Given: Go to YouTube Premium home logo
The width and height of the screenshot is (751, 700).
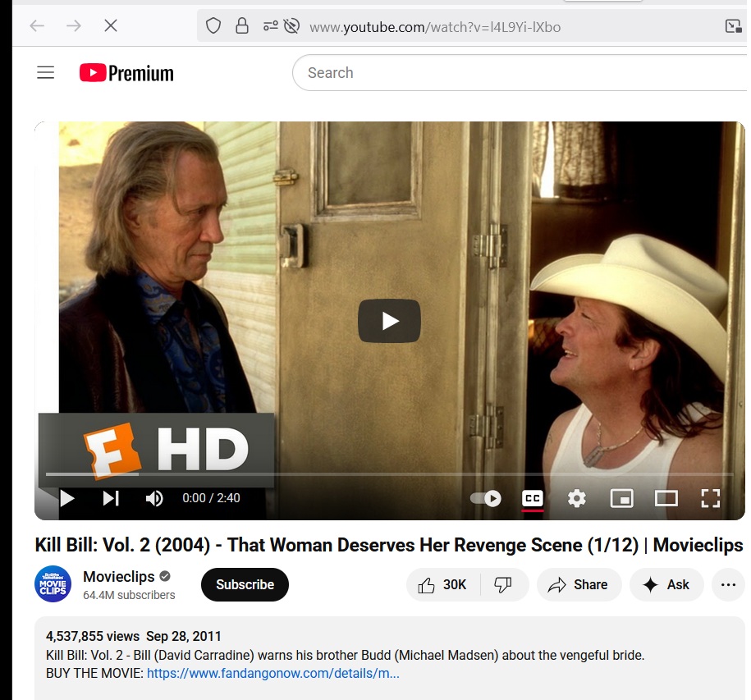Looking at the screenshot, I should (x=126, y=73).
